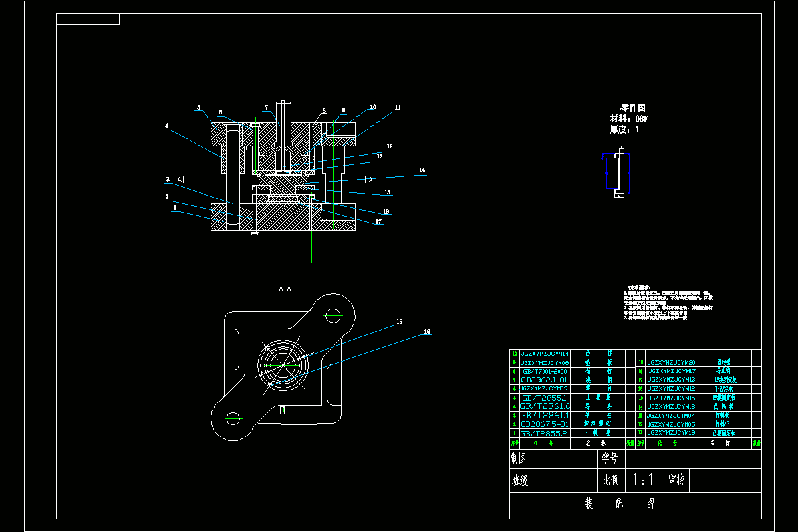Click the GB/T2861.1 guide pillar code
The image size is (798, 532).
(545, 415)
